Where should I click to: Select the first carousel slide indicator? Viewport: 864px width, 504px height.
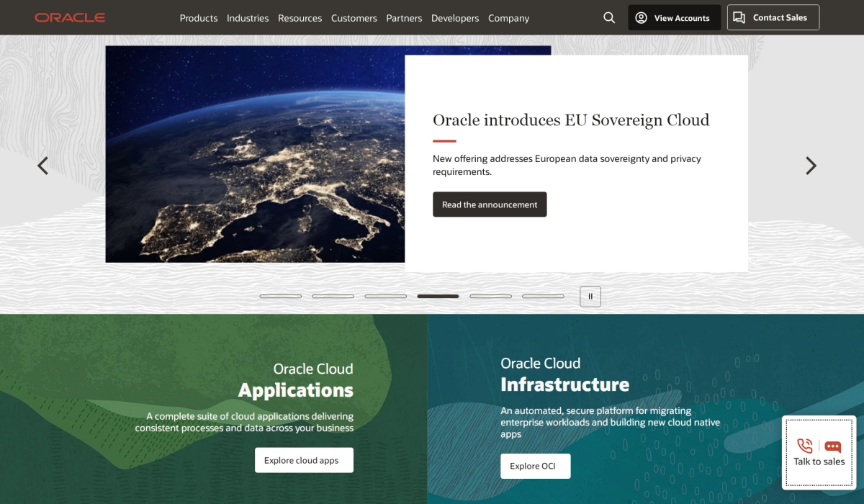click(x=281, y=297)
